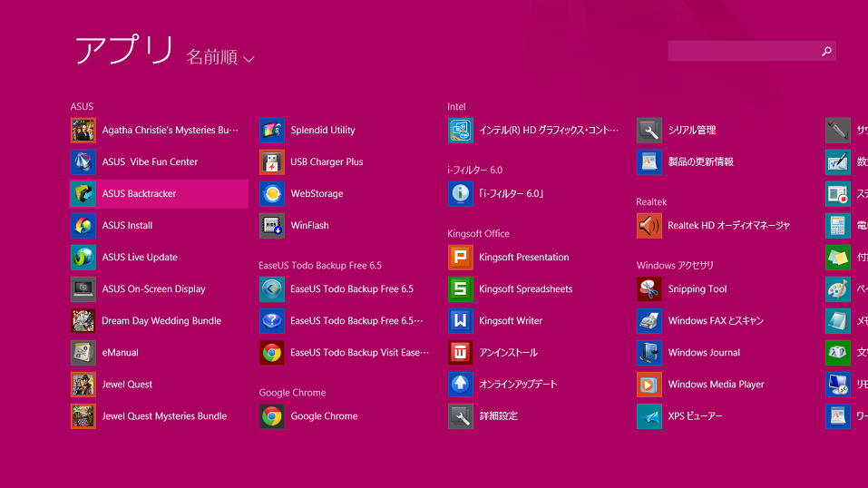The image size is (868, 488).
Task: Click the USB Charger Plus label text
Action: coord(327,161)
